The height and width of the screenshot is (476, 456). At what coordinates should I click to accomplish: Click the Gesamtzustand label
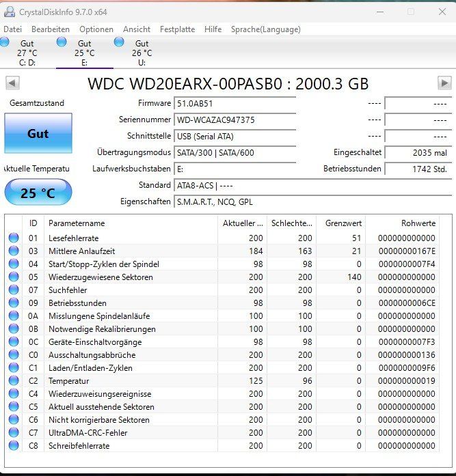tap(37, 103)
